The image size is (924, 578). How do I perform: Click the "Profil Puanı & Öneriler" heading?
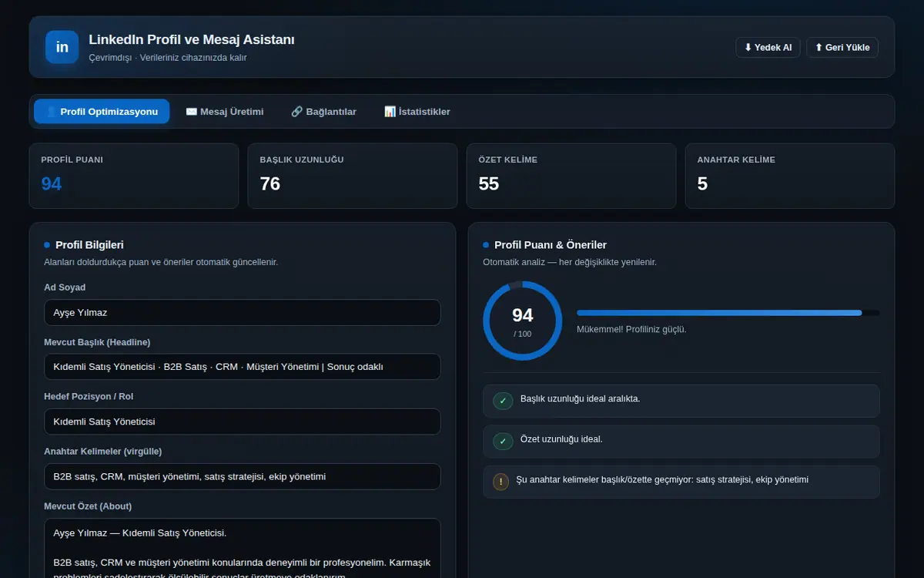coord(551,245)
